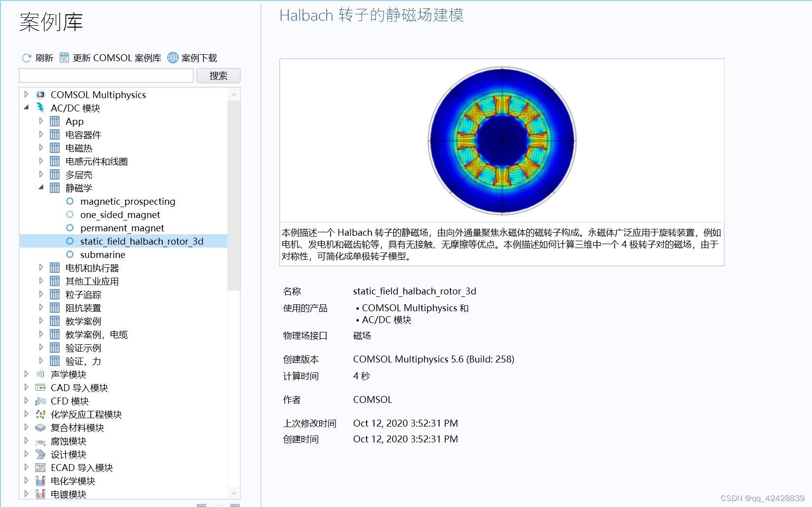Expand the CFD 模块 node arrow
Image resolution: width=812 pixels, height=507 pixels.
[x=27, y=400]
